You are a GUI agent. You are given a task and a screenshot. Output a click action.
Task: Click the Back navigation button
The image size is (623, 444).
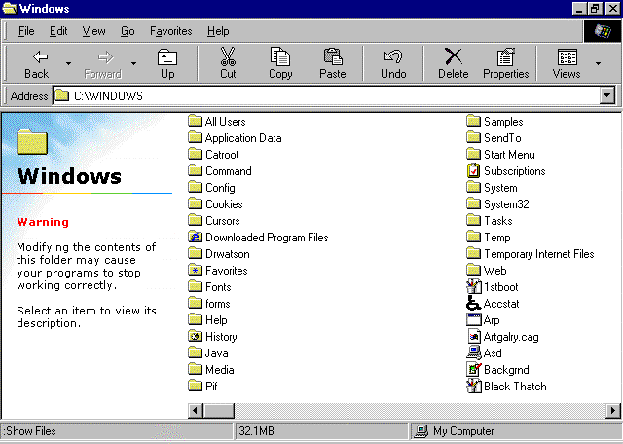(x=37, y=63)
